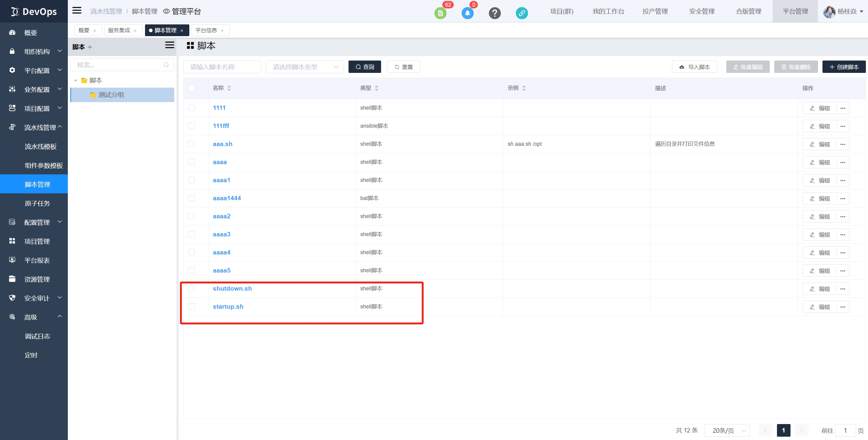868x440 pixels.
Task: Check the select-all checkbox in table header
Action: tap(191, 88)
